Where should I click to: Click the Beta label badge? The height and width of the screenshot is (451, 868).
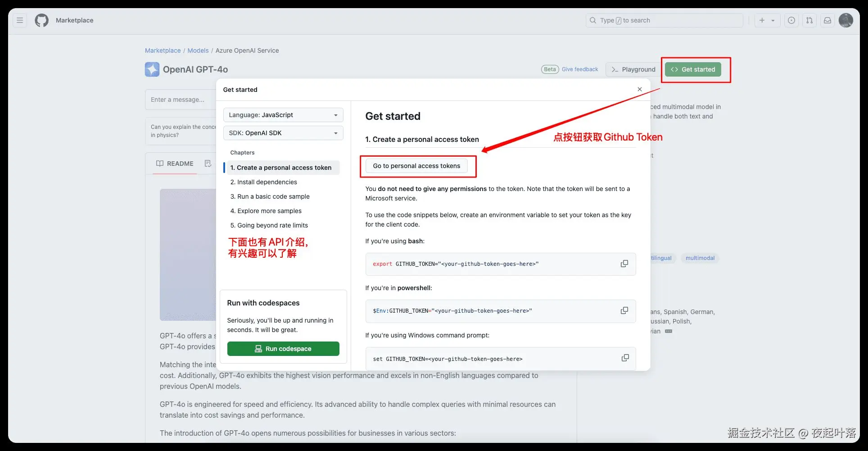(550, 69)
